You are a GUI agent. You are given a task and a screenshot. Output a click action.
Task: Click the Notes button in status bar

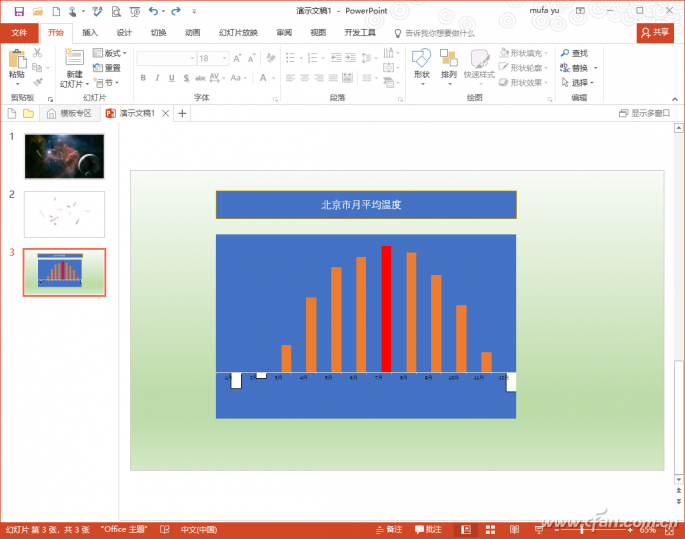coord(389,530)
